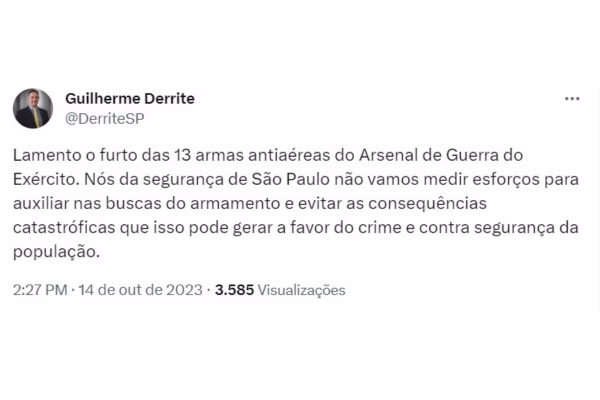
Task: Visit the @DerriteSP handle
Action: (x=105, y=119)
